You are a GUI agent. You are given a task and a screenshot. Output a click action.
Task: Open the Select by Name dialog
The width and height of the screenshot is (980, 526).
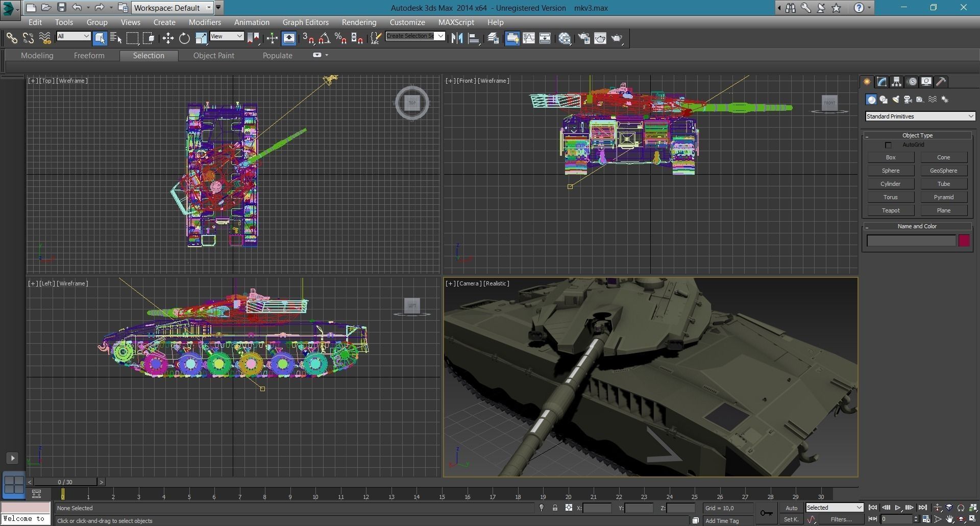(116, 38)
